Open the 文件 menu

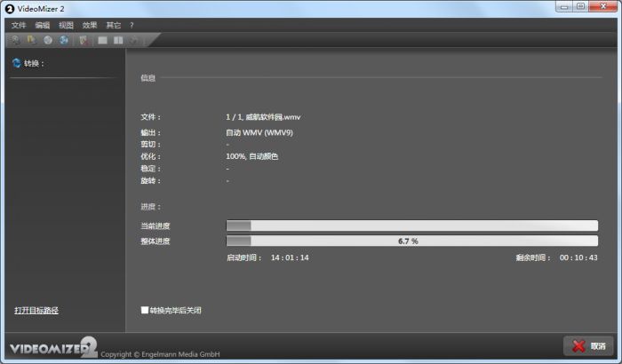coord(19,25)
